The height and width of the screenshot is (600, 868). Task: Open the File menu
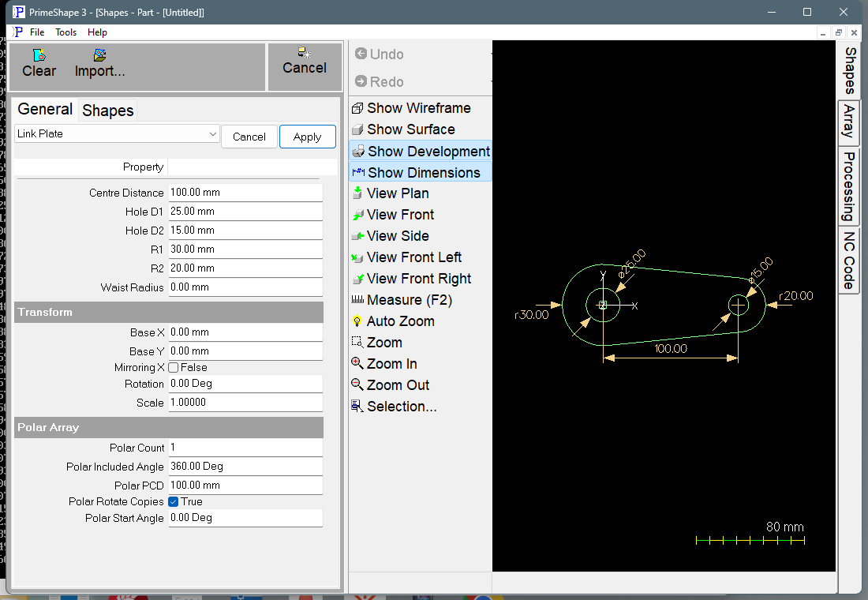[x=37, y=32]
